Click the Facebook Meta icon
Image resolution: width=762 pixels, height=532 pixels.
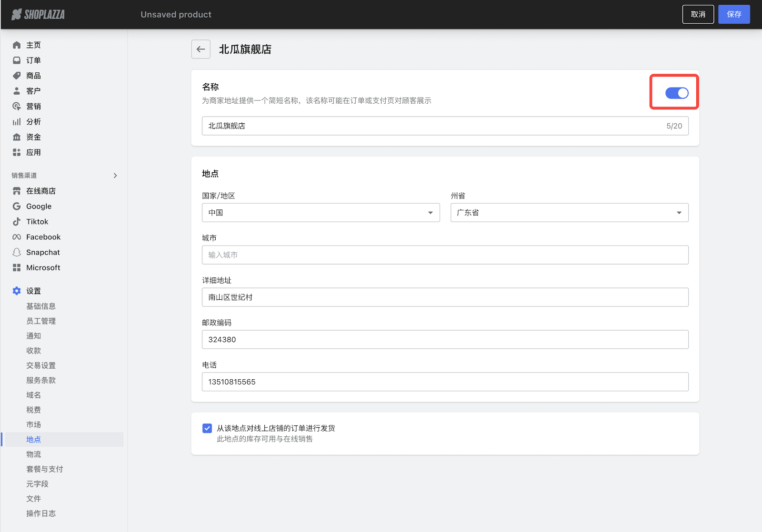pos(17,237)
